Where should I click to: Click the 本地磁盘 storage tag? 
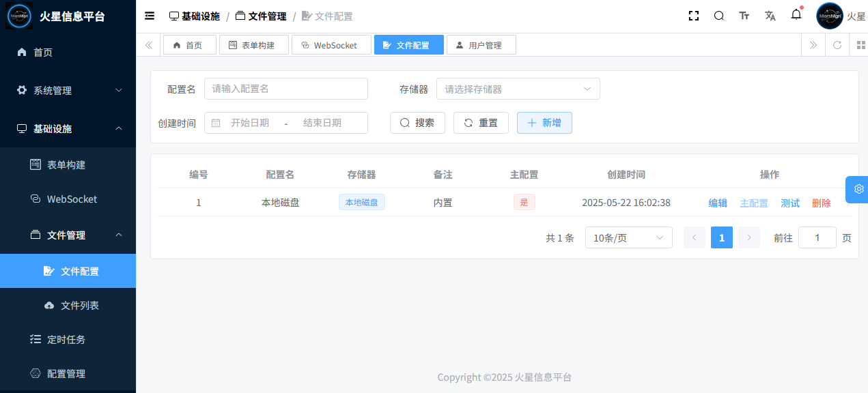pos(362,202)
